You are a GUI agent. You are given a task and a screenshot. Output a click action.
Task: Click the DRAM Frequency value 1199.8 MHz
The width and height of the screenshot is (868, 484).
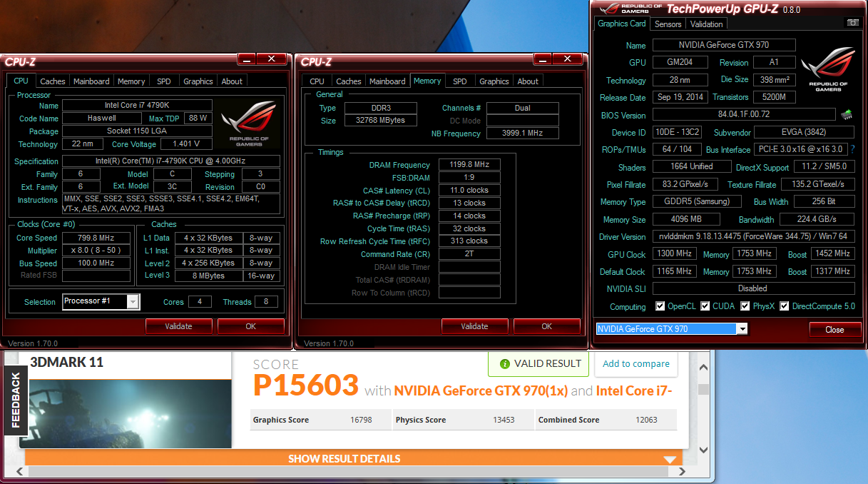click(469, 165)
